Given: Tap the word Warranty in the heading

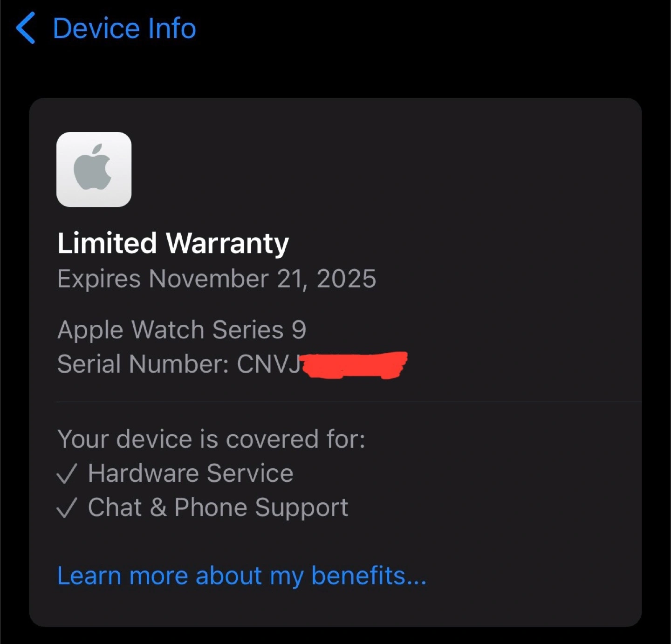Looking at the screenshot, I should pyautogui.click(x=227, y=243).
